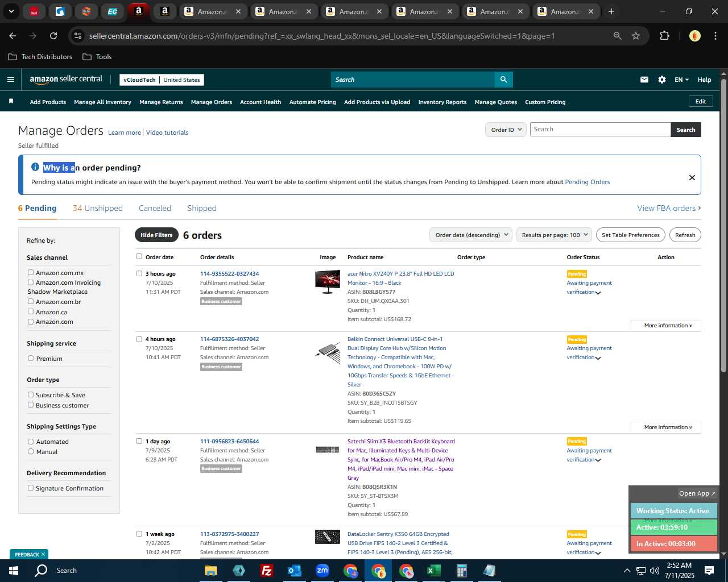Click the bookmark icon in navigation bar
Viewport: 728px width, 582px height.
click(x=11, y=102)
